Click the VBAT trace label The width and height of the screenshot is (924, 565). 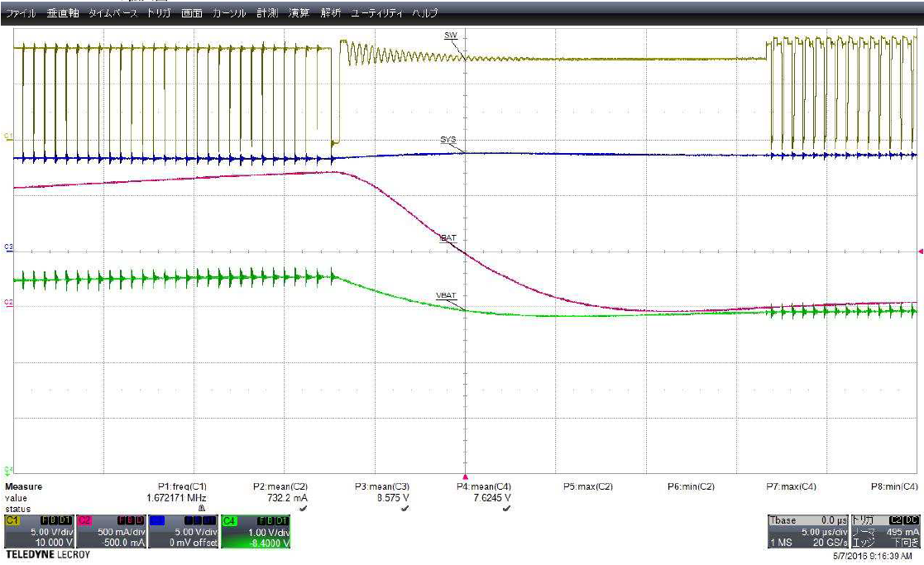coord(446,295)
